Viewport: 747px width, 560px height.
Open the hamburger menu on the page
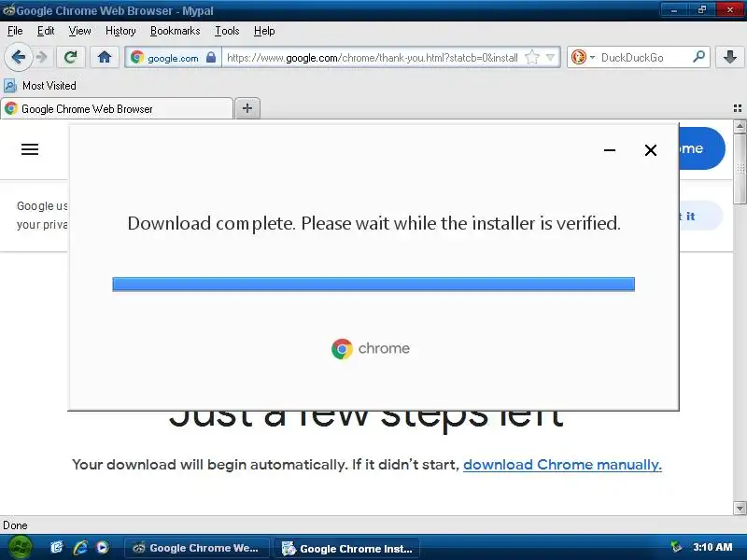30,149
